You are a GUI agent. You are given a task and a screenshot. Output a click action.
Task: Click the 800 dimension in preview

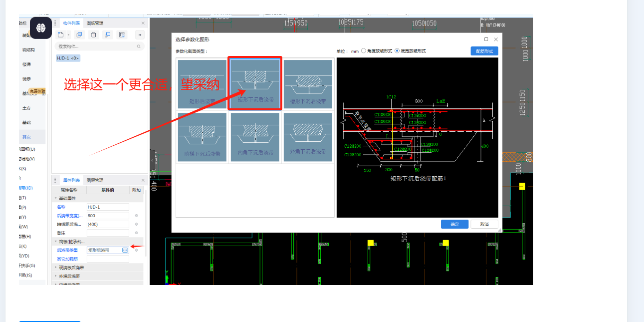click(419, 101)
